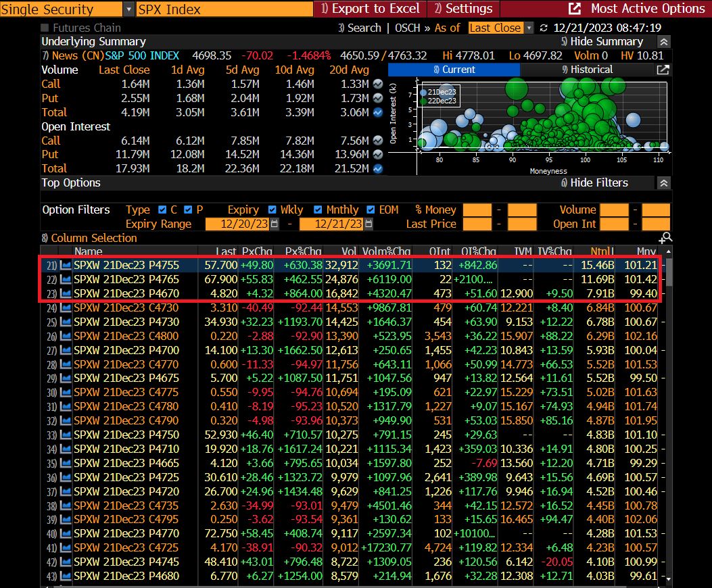
Task: Click the Search option
Action: 360,28
